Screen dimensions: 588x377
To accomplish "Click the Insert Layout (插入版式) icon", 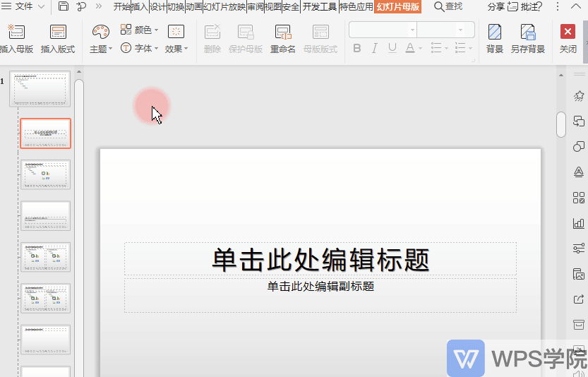I will (x=58, y=32).
